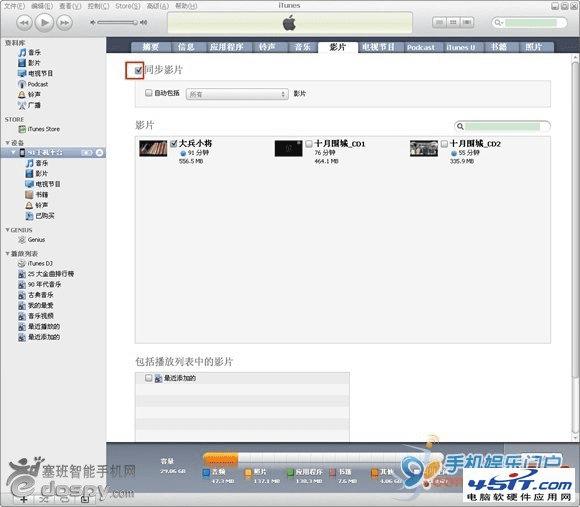Click the 十月围城_CD2 movie thumbnail

tap(424, 148)
